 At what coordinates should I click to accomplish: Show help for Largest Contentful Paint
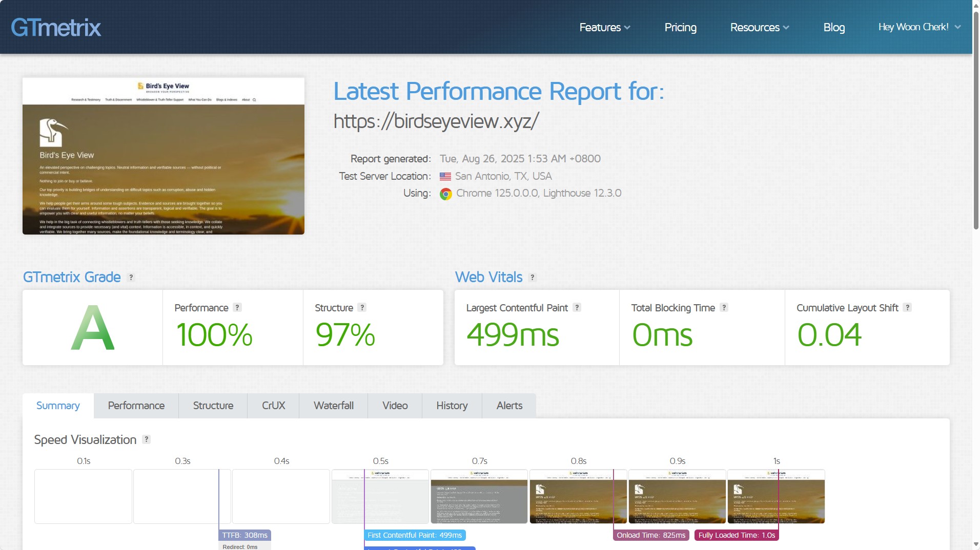[x=577, y=307]
